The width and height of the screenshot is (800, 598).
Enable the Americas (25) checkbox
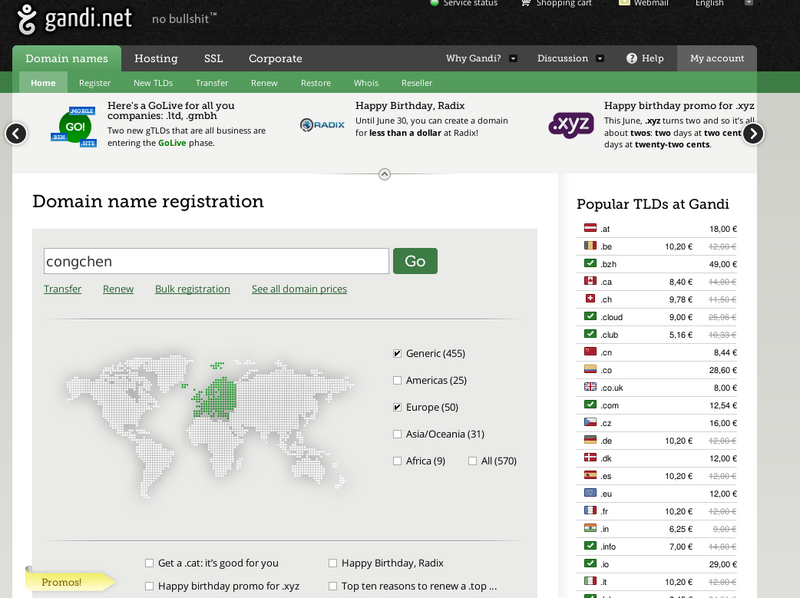click(x=398, y=380)
